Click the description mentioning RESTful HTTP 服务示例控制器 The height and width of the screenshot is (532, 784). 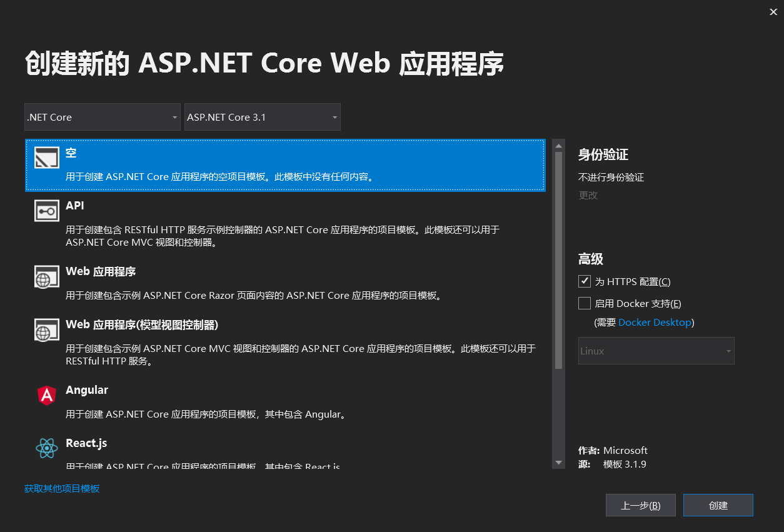[283, 236]
